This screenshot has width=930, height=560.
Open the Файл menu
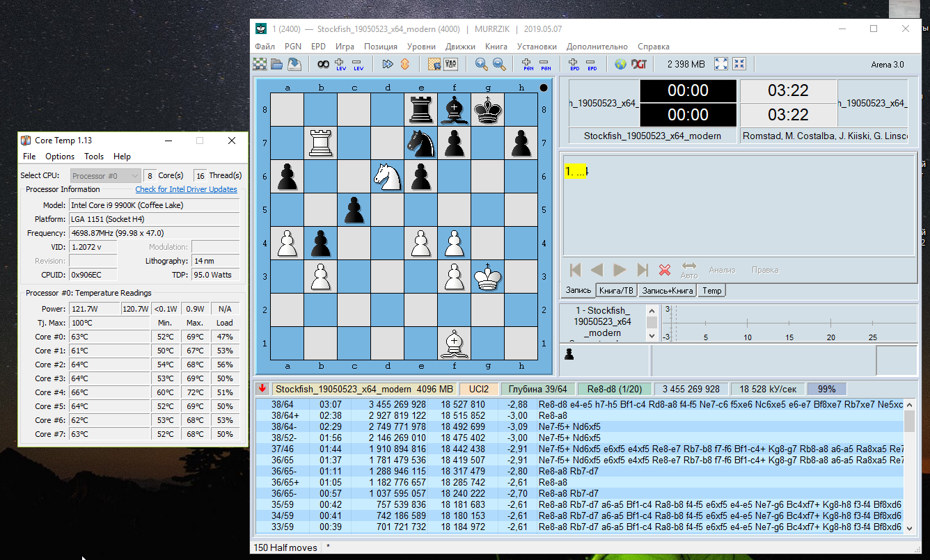pyautogui.click(x=265, y=47)
